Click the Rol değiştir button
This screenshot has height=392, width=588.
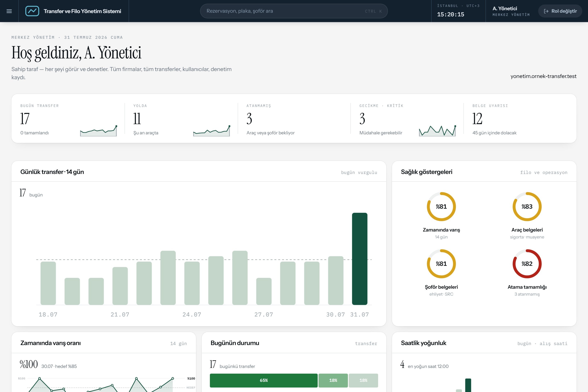click(560, 11)
